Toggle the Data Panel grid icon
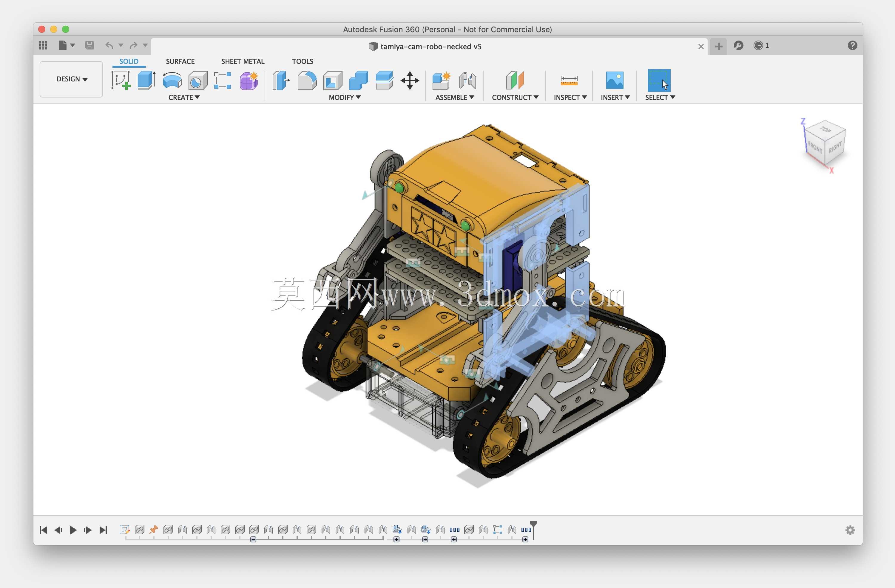 (43, 46)
